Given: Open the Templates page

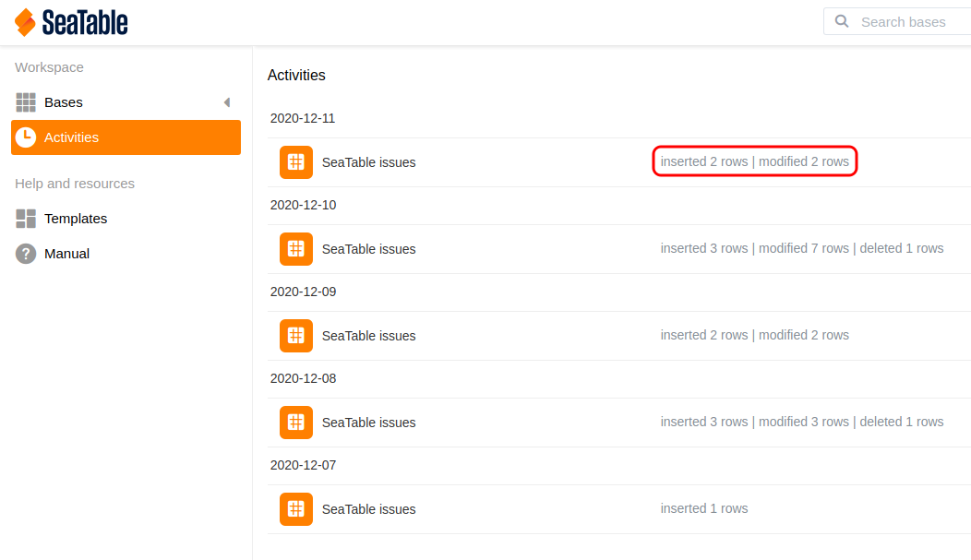Looking at the screenshot, I should (76, 219).
